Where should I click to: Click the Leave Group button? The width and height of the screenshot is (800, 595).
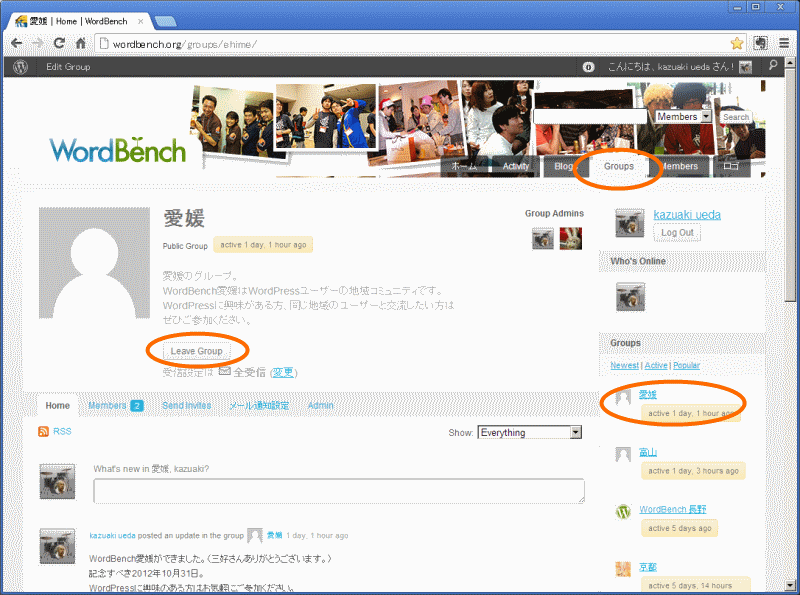[196, 351]
